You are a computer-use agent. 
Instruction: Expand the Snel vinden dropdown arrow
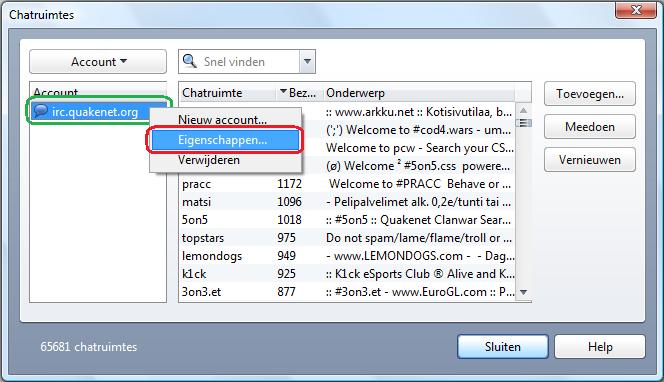pos(307,62)
